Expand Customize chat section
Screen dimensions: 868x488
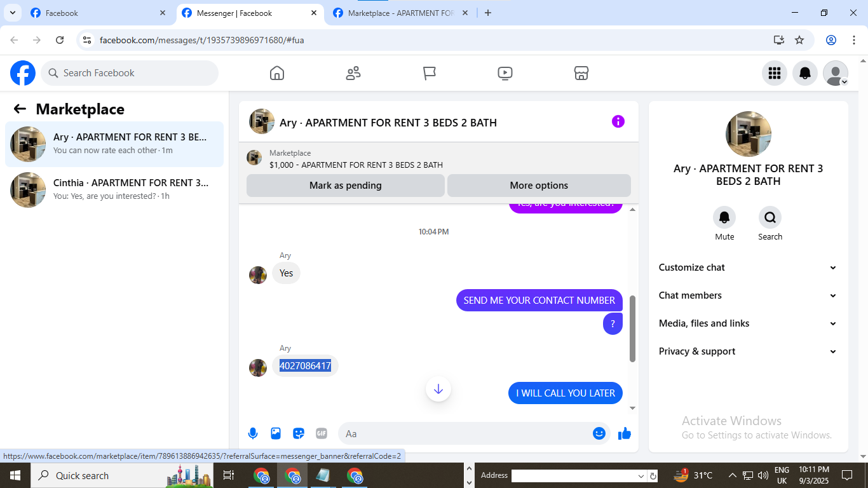[748, 268]
